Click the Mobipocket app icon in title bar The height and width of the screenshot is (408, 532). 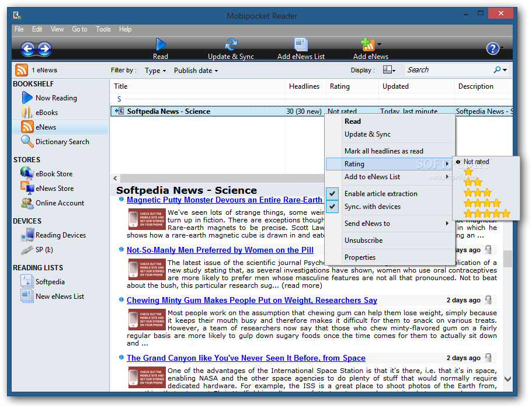pyautogui.click(x=18, y=15)
